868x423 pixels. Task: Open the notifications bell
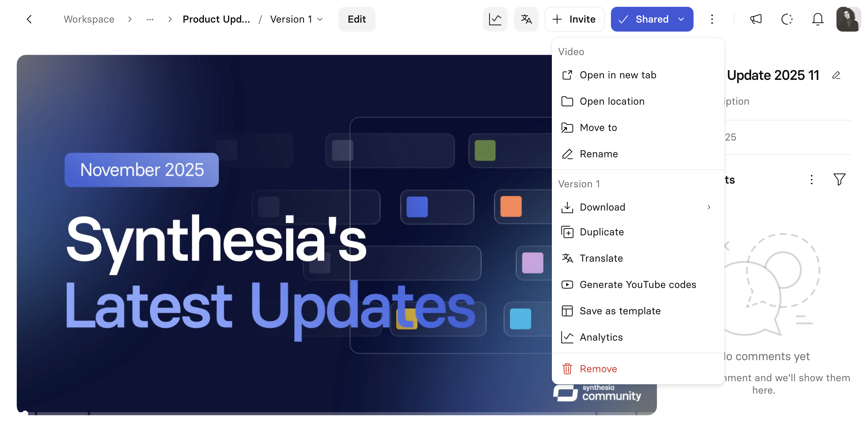818,19
